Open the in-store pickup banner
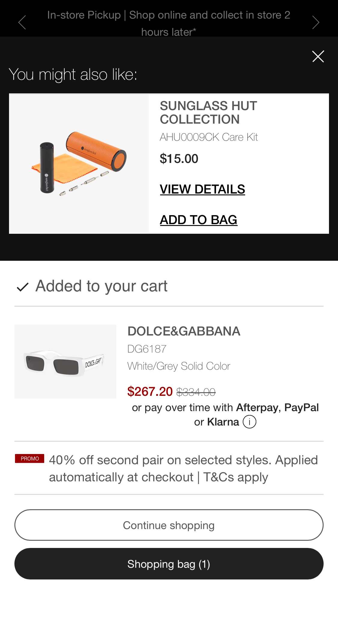Image resolution: width=338 pixels, height=644 pixels. coord(169,23)
